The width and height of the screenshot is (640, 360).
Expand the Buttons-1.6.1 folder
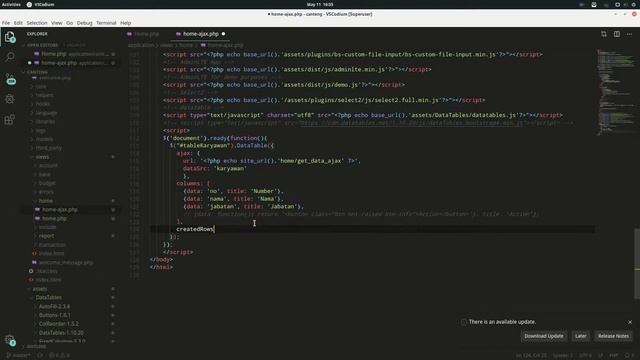(x=55, y=315)
